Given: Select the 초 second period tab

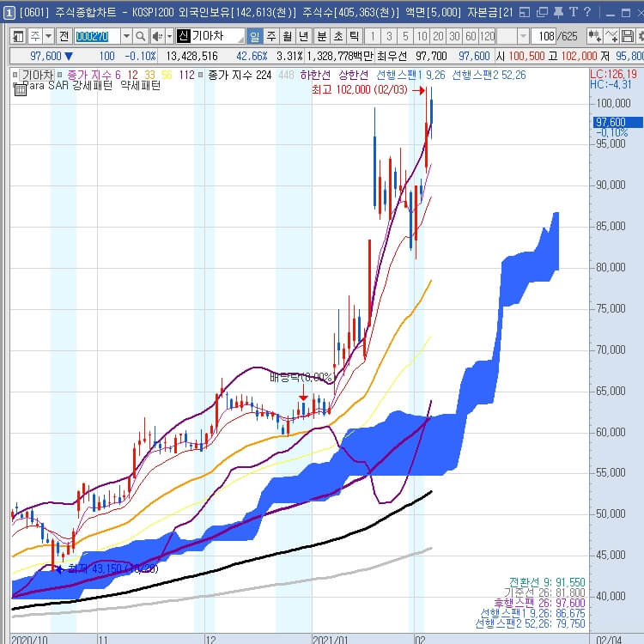Looking at the screenshot, I should coord(338,37).
